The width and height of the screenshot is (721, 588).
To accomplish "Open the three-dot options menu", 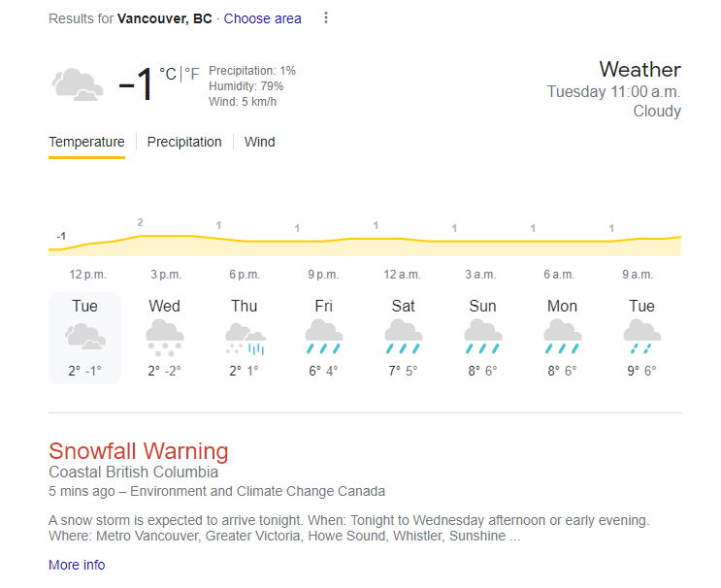I will [x=325, y=17].
